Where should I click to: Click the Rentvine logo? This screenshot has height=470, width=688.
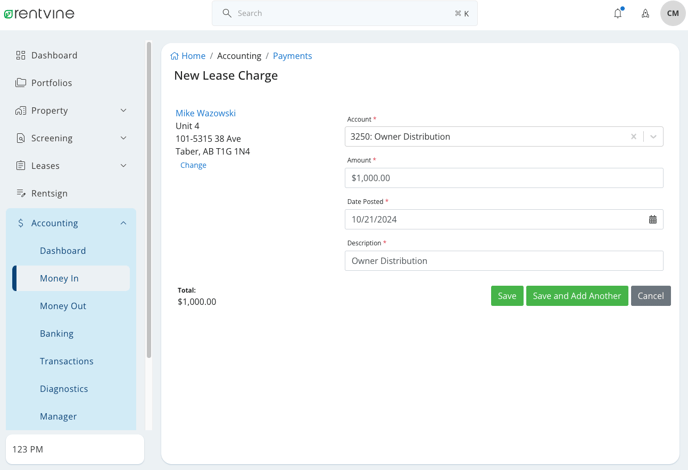pyautogui.click(x=39, y=14)
